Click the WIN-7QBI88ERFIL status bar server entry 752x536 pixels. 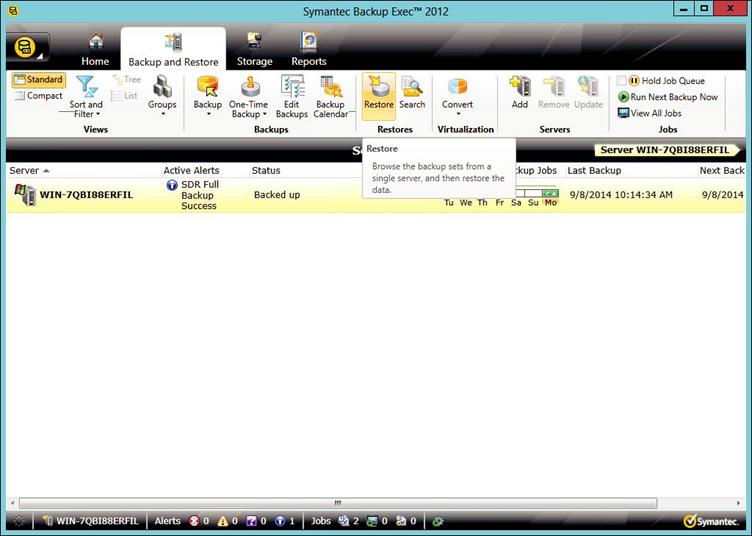(91, 521)
